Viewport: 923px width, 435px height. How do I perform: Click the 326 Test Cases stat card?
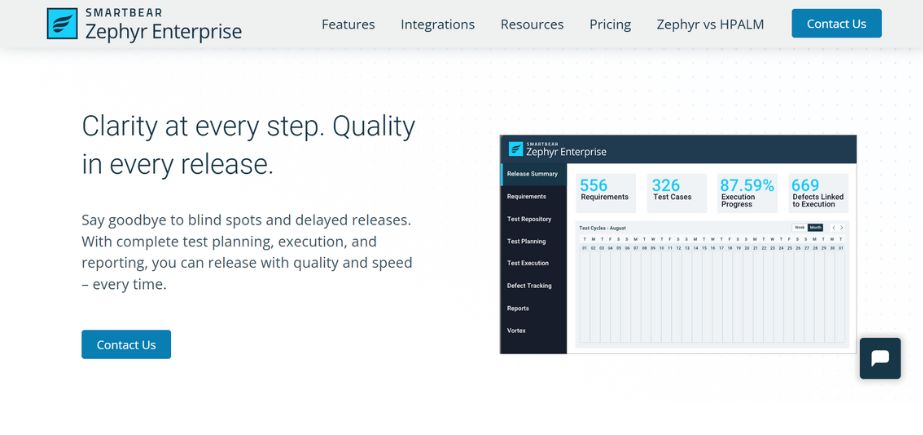677,193
